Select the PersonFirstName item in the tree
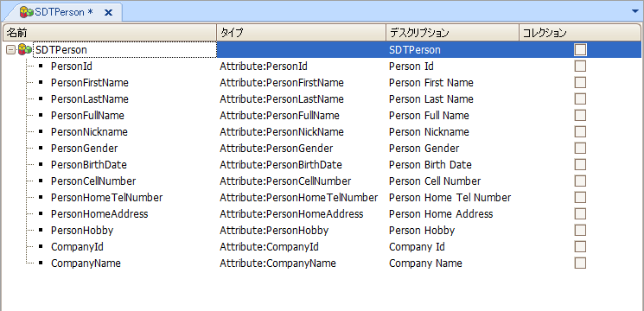The image size is (644, 311). pos(90,83)
